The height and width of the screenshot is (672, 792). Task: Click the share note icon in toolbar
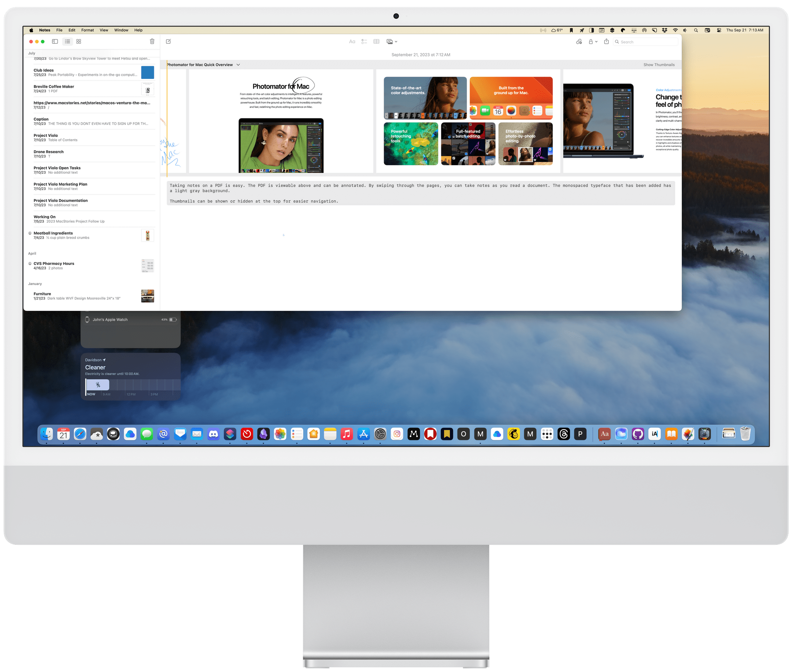[x=607, y=41]
